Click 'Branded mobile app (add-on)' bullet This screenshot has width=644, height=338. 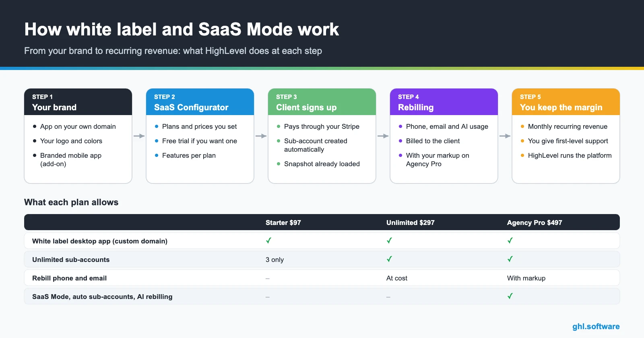(71, 159)
